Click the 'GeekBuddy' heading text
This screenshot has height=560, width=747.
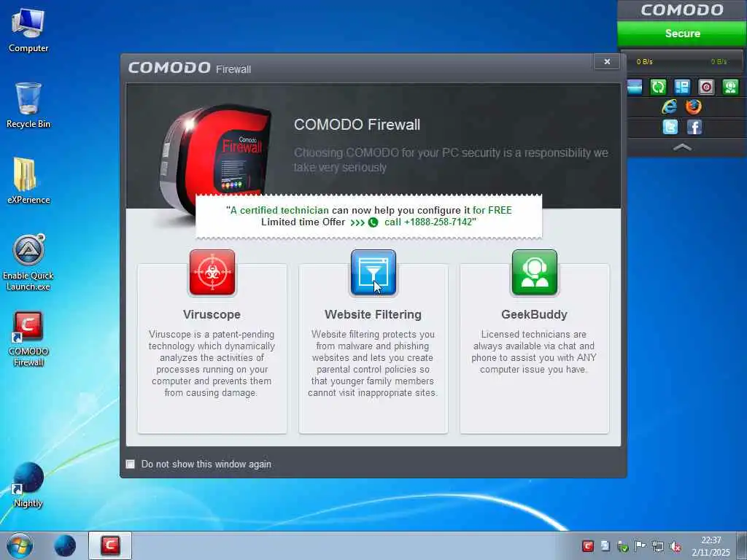[x=534, y=314]
